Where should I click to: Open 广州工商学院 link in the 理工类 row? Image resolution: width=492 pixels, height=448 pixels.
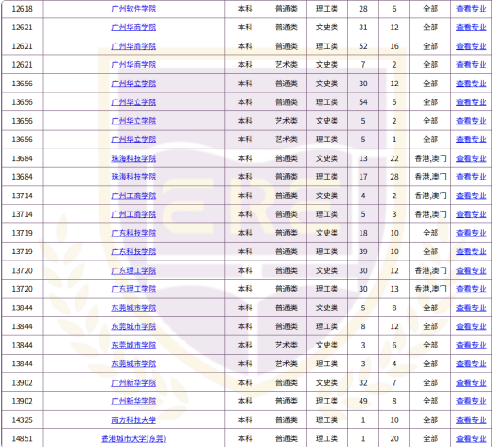pos(134,214)
